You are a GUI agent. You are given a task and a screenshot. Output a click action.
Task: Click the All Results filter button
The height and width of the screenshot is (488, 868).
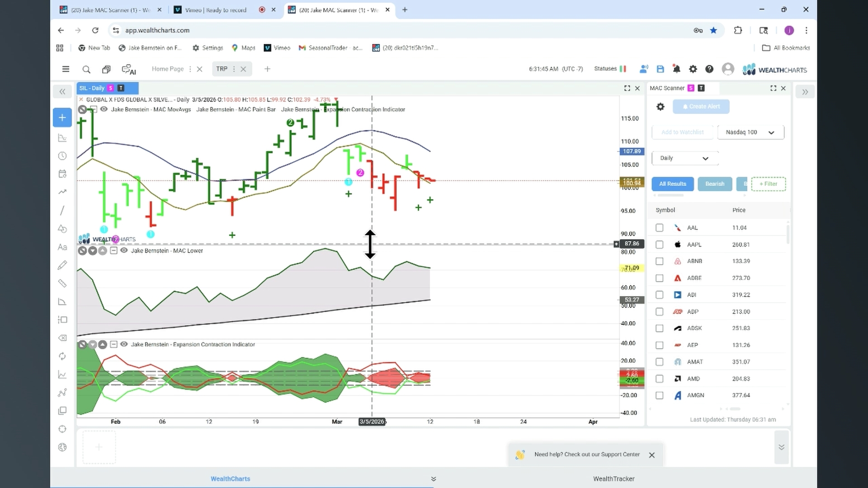[673, 184]
